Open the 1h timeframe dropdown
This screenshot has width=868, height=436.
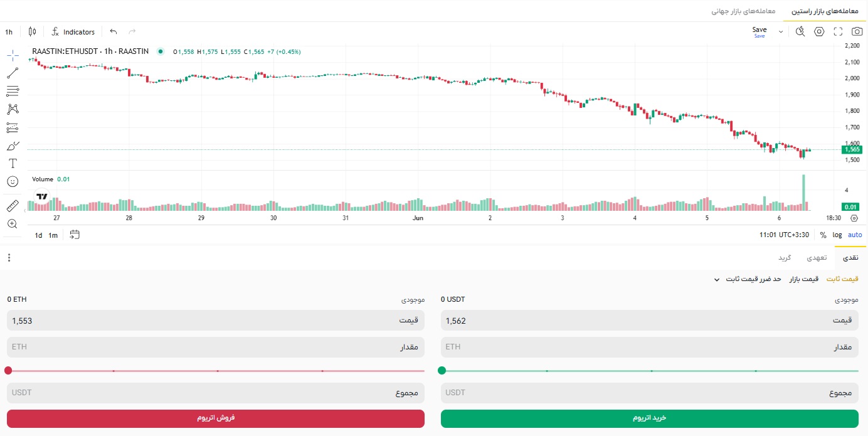coord(9,31)
